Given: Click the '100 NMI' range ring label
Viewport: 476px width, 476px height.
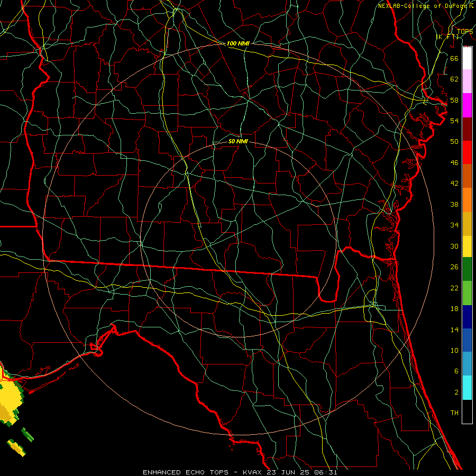Looking at the screenshot, I should (238, 43).
